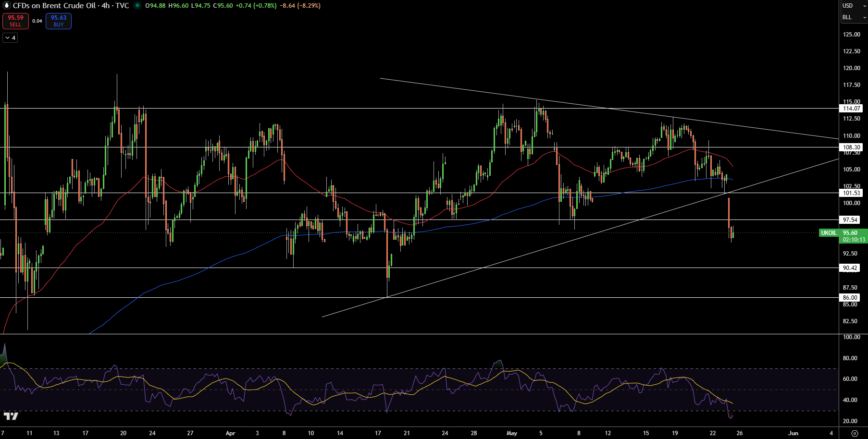
Task: Click the high value H96.60
Action: (x=178, y=6)
